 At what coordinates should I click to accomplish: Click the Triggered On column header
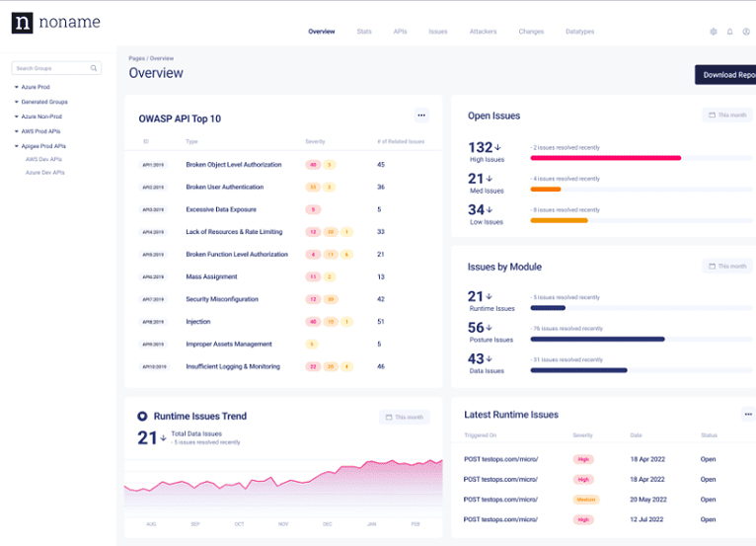coord(480,435)
